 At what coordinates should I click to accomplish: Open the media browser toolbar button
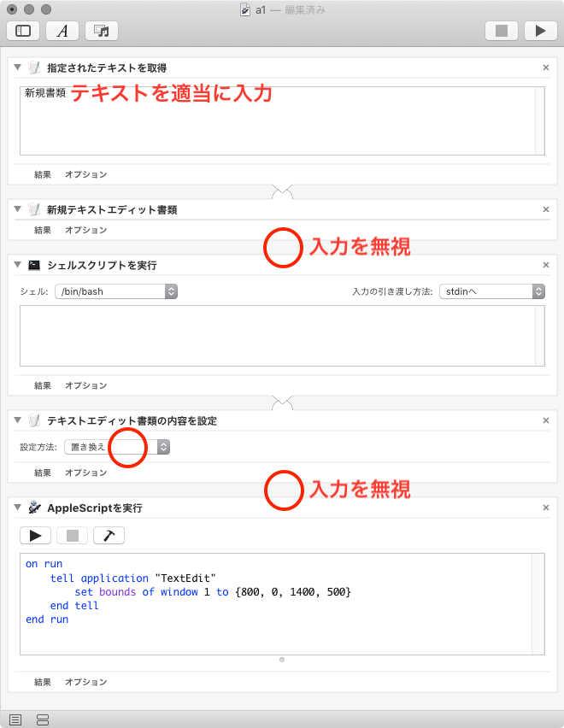click(101, 31)
